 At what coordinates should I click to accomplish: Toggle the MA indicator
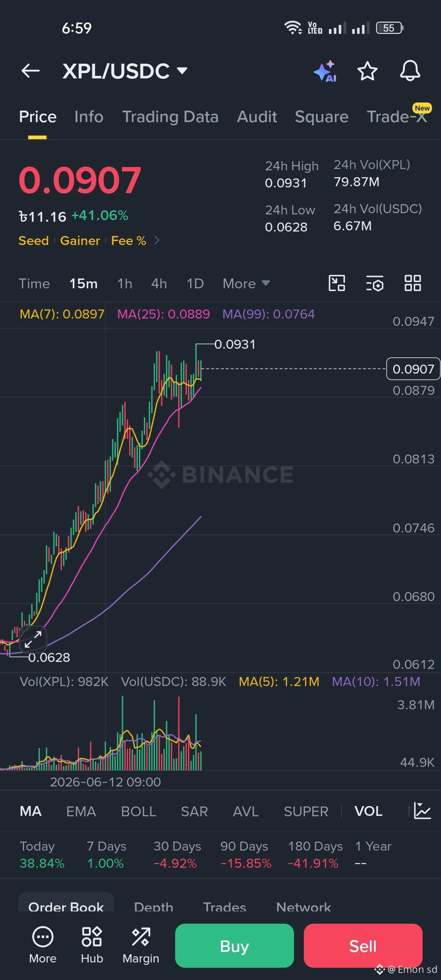pos(31,811)
